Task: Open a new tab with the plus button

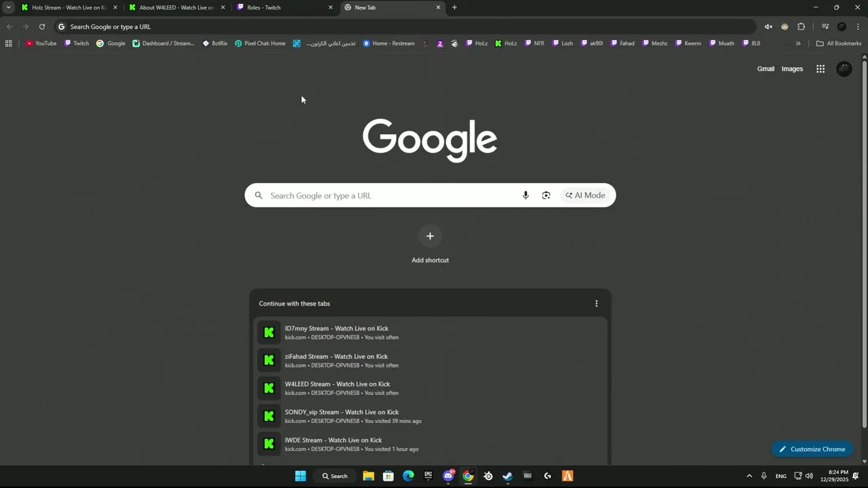Action: point(454,7)
